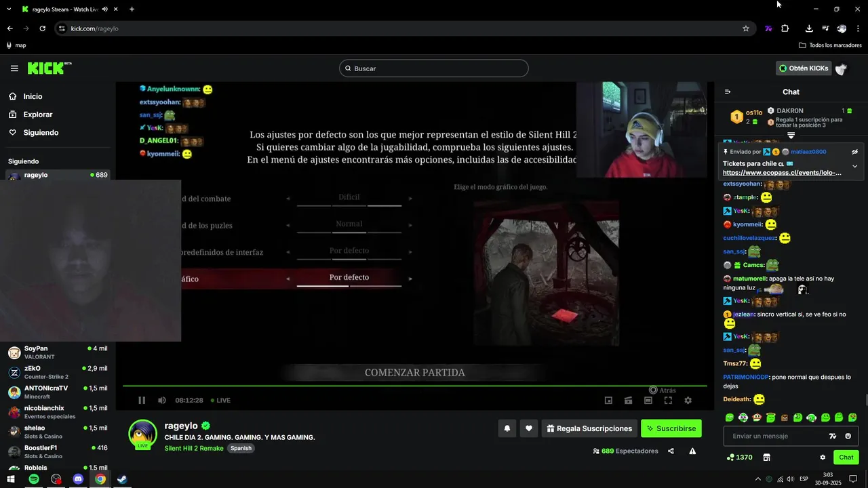
Task: Click first green quick emote
Action: coord(730,418)
